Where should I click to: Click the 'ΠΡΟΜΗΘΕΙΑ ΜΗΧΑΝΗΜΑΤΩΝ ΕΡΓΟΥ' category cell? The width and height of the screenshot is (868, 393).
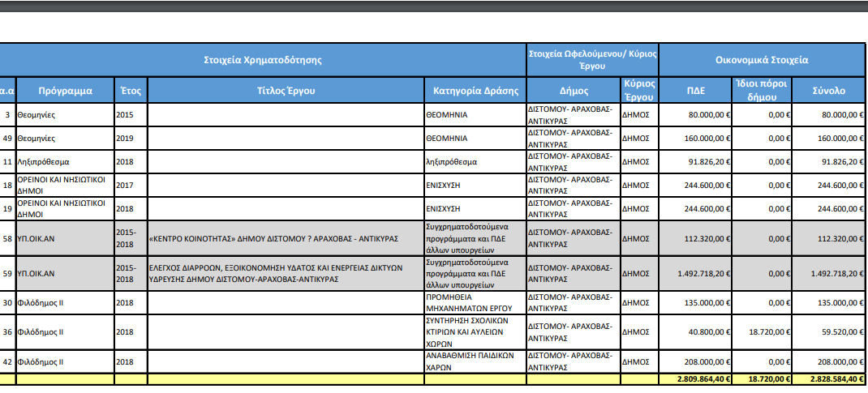coord(475,303)
